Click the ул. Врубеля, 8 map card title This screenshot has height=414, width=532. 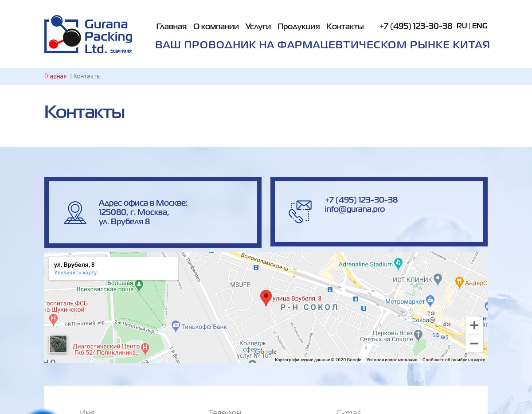tap(74, 265)
